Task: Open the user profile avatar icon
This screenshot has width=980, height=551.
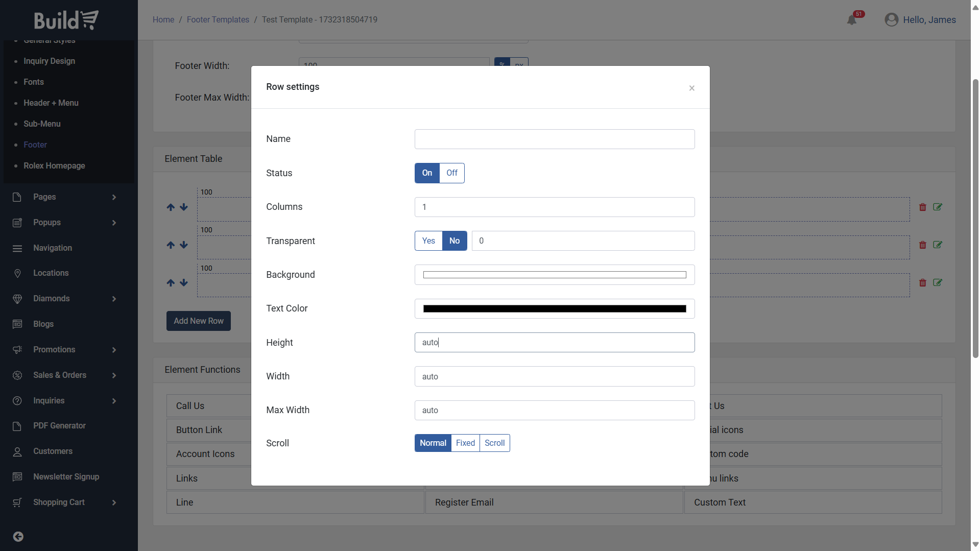Action: (891, 20)
